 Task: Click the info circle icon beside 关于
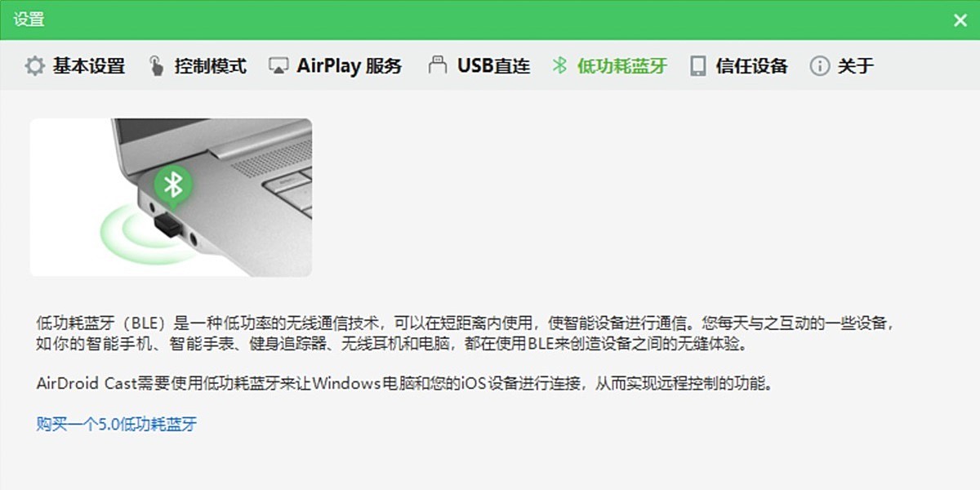pos(819,66)
